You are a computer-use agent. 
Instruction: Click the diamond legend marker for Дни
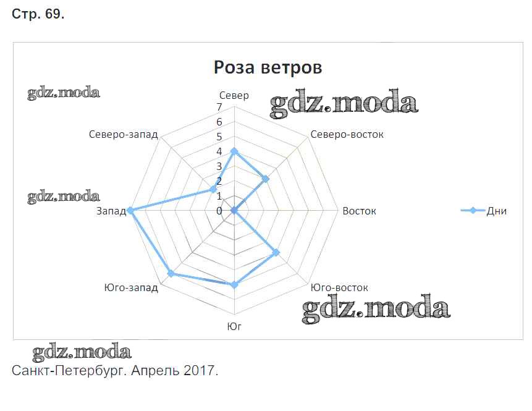tap(473, 211)
